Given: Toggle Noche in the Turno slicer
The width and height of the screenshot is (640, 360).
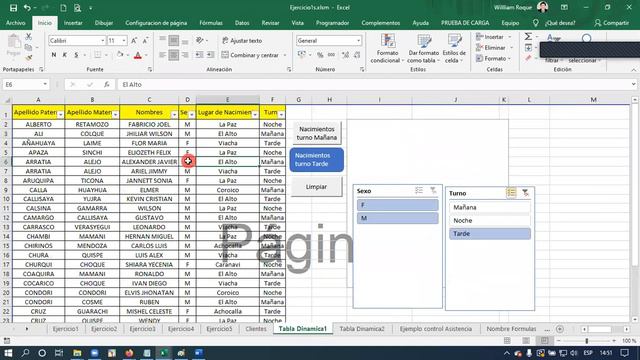Looking at the screenshot, I should coord(490,220).
